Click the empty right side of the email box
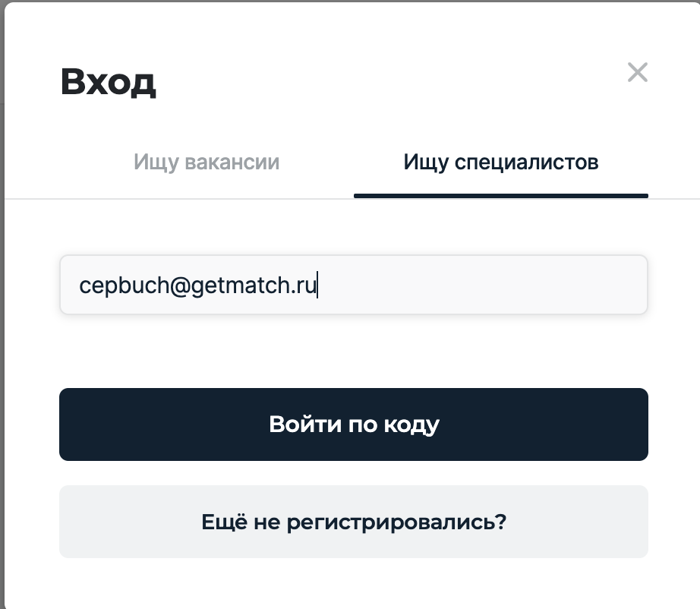Image resolution: width=700 pixels, height=609 pixels. (x=531, y=285)
